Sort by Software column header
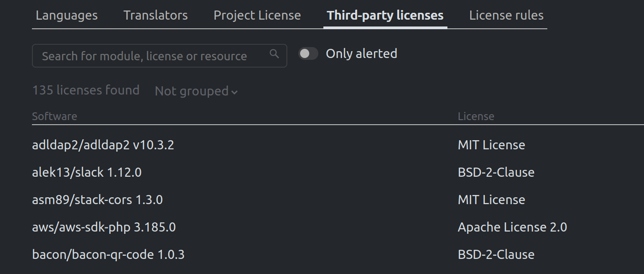Image resolution: width=644 pixels, height=274 pixels. (x=55, y=116)
